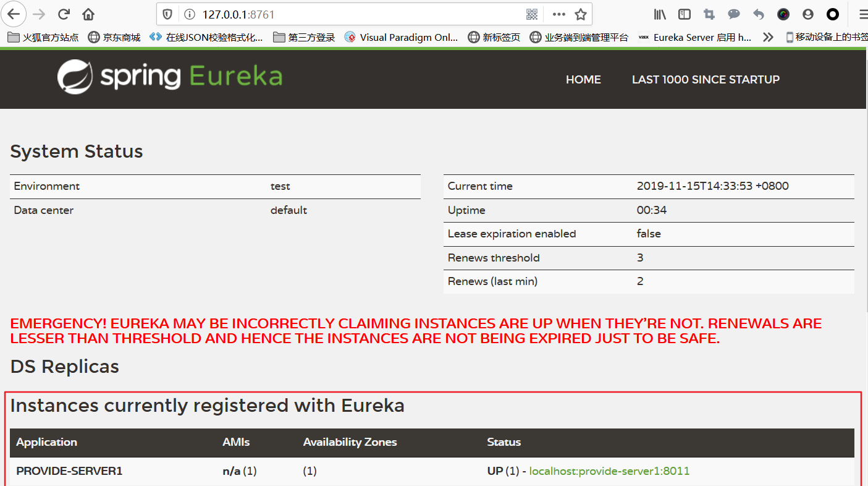Open the Eureka Server 启用 bookmark
Image resolution: width=868 pixels, height=486 pixels.
point(695,37)
